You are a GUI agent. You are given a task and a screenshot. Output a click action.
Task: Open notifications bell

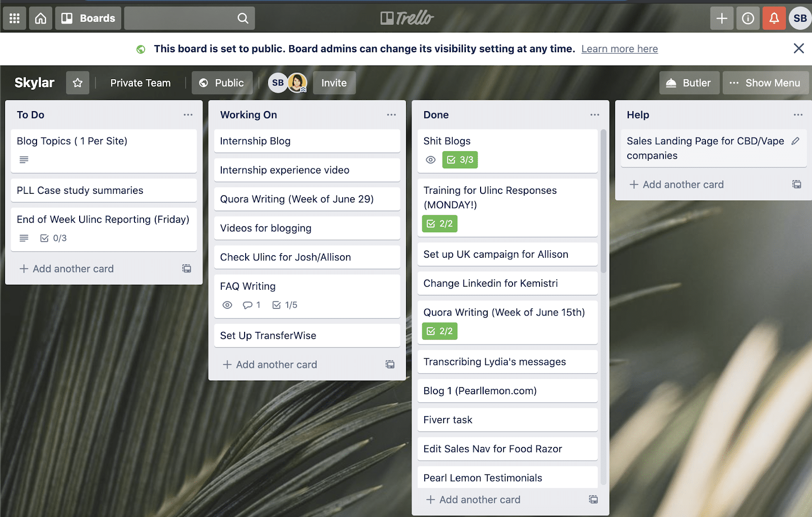coord(774,18)
